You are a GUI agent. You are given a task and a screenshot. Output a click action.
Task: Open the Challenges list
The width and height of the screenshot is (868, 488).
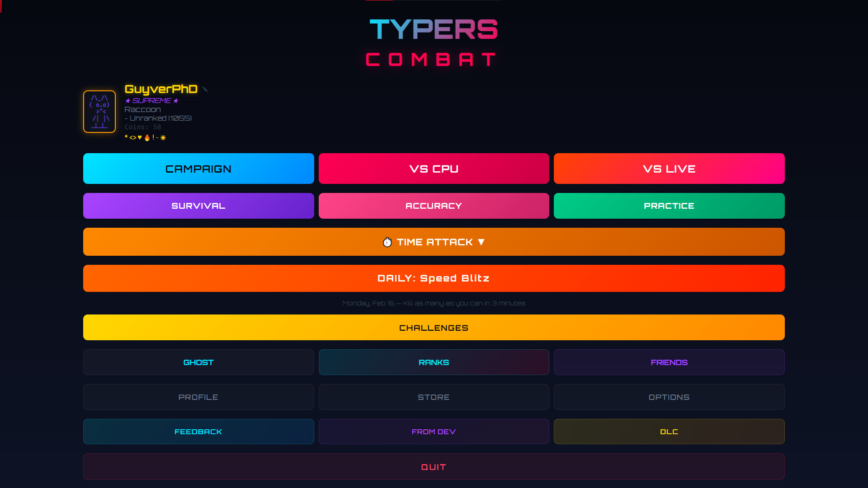[434, 327]
